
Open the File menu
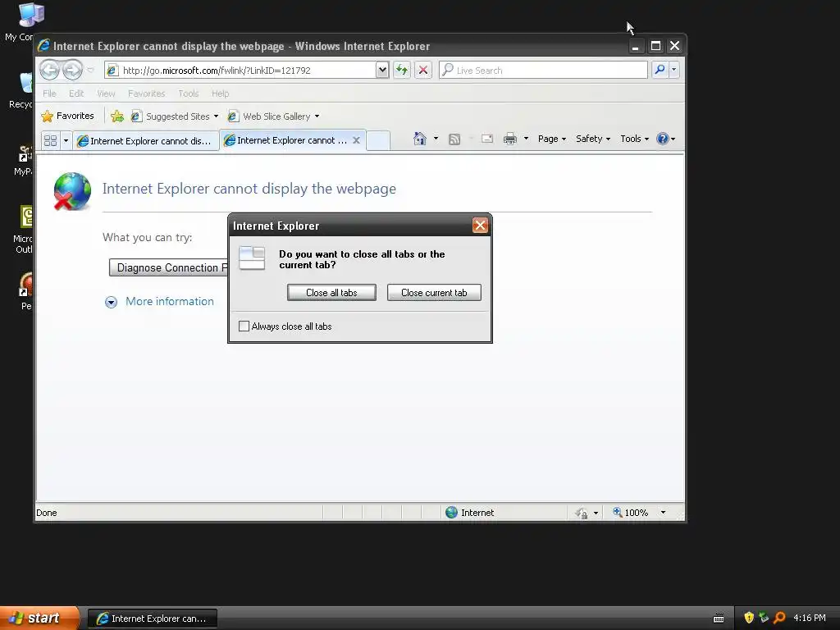click(x=49, y=94)
